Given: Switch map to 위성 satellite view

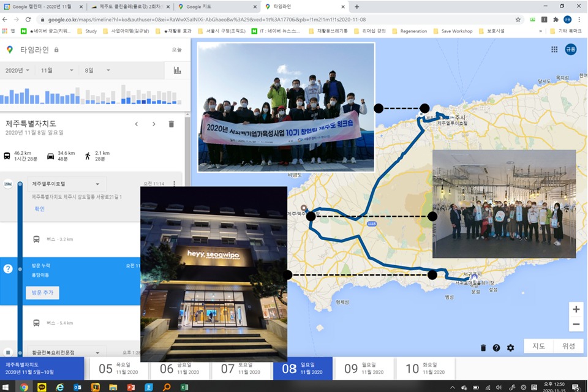Looking at the screenshot, I should pos(568,346).
